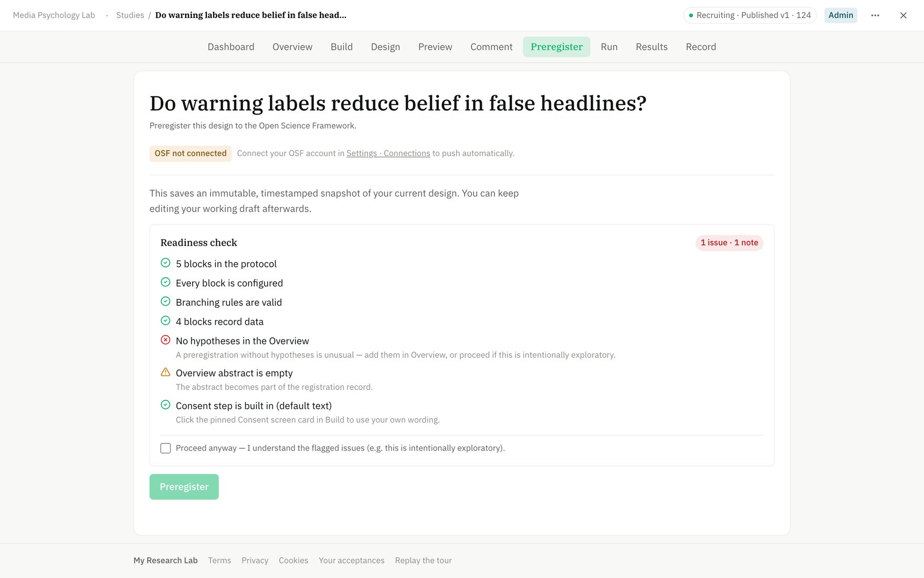Click the "Every block is configured" item
Screen dimensions: 924x578
(x=229, y=283)
